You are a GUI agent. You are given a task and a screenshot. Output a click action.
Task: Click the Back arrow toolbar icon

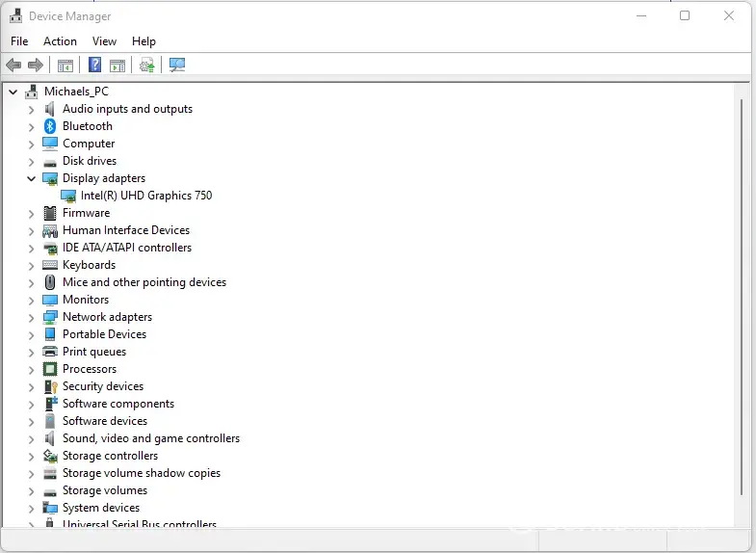coord(13,66)
